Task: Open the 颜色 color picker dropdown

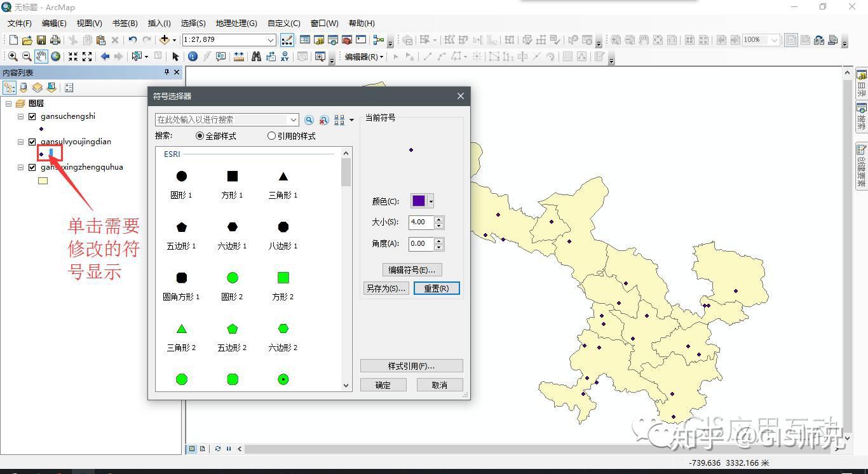Action: click(430, 201)
